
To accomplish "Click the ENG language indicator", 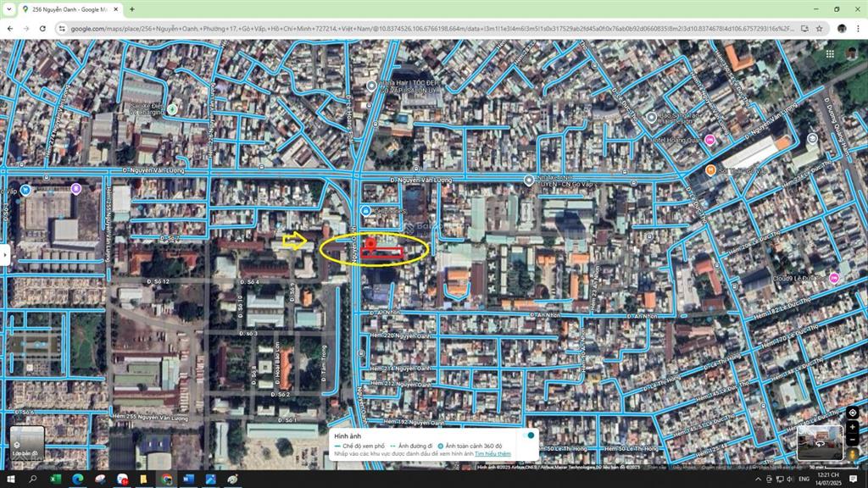I will [x=804, y=480].
